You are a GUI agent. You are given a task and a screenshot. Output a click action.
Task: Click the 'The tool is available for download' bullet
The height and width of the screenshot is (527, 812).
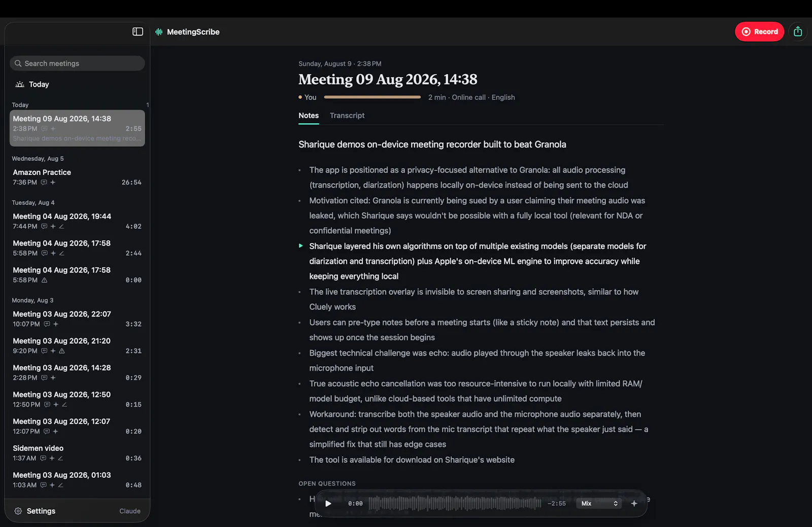412,460
